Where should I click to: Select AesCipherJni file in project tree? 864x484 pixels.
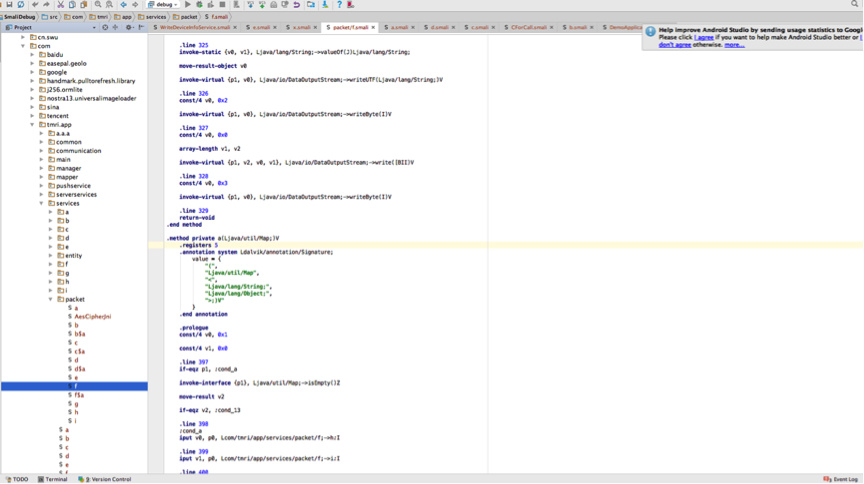click(92, 317)
